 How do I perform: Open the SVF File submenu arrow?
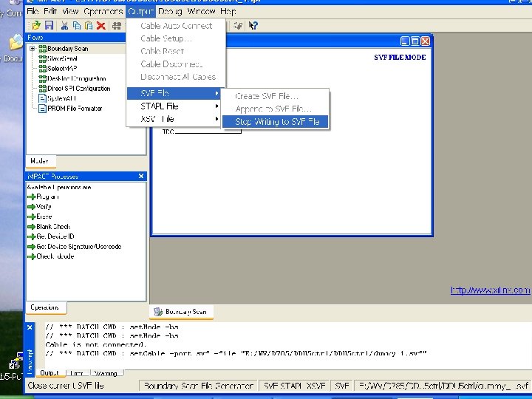click(216, 93)
